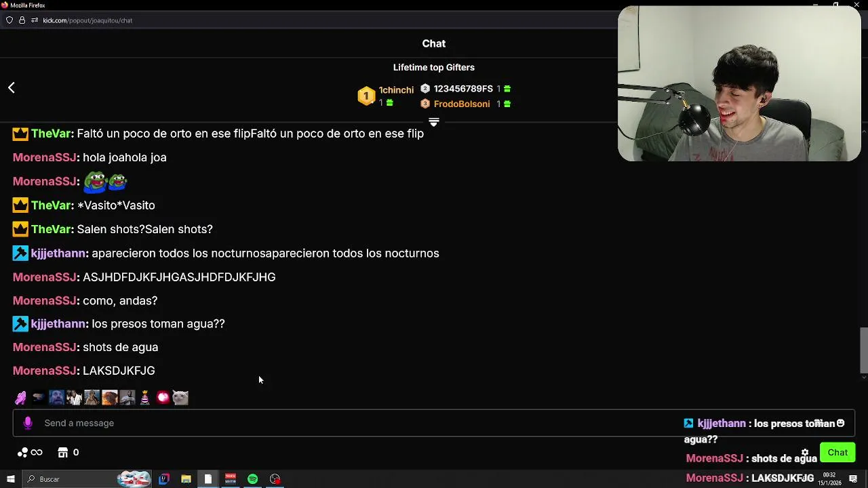The height and width of the screenshot is (488, 868).
Task: Click the chat vertical scrollbar thumb
Action: 863,350
